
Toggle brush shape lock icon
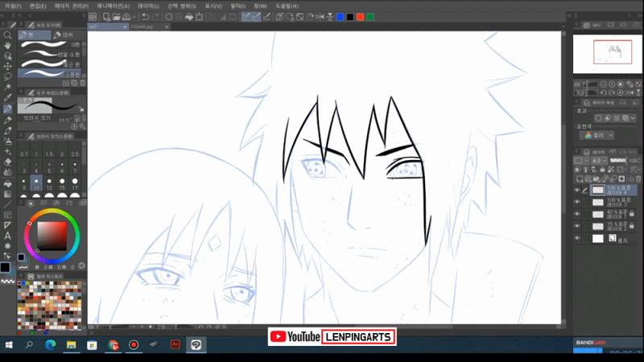(x=81, y=109)
